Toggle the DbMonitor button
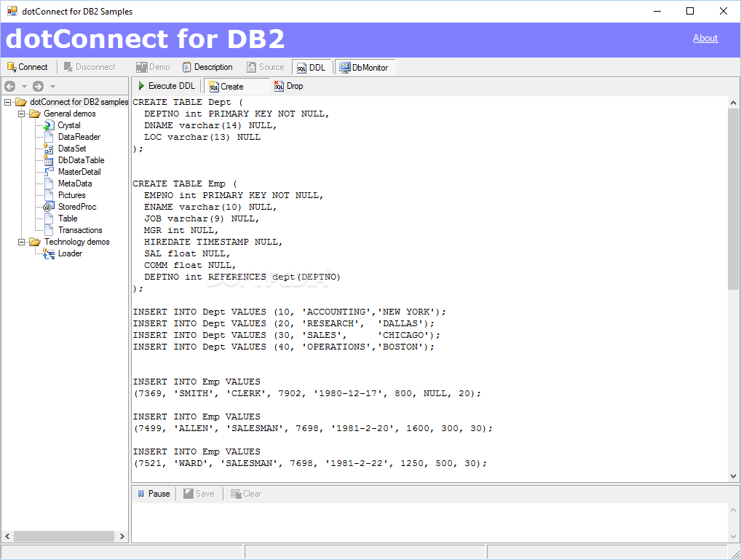 click(365, 68)
